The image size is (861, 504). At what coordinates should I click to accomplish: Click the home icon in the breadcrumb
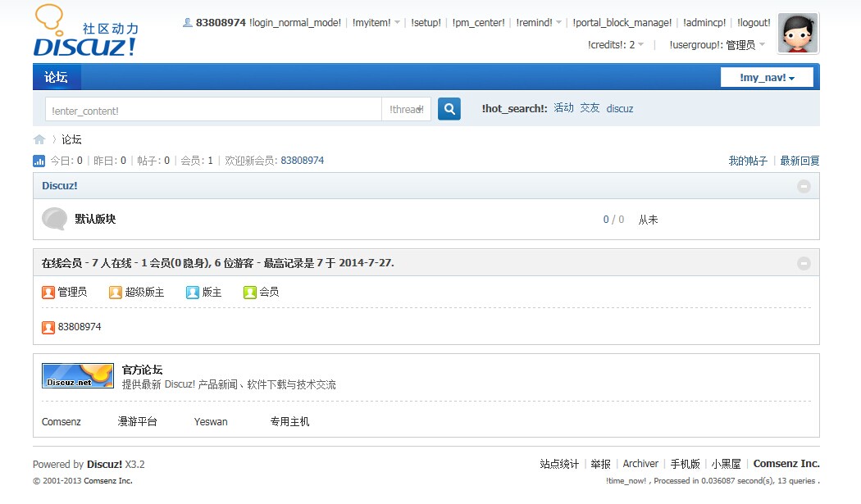point(39,139)
